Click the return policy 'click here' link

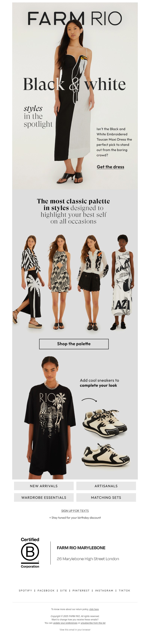94,609
